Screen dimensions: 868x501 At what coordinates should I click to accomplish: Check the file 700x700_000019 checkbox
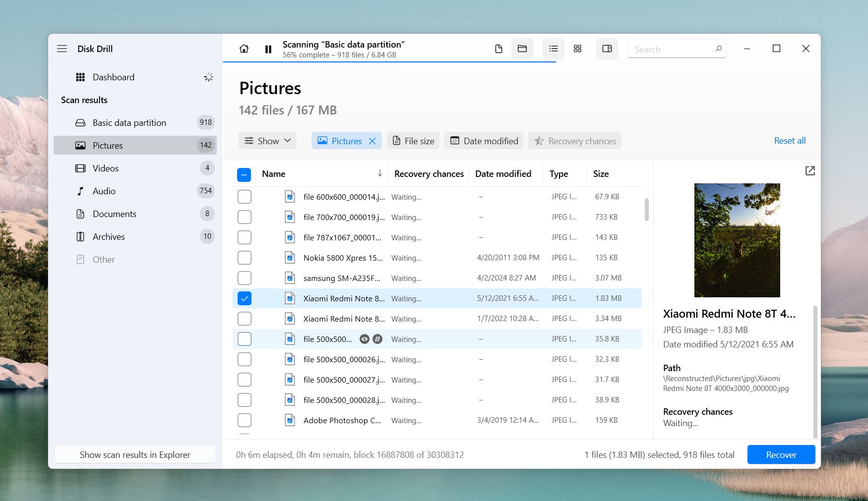pyautogui.click(x=245, y=217)
